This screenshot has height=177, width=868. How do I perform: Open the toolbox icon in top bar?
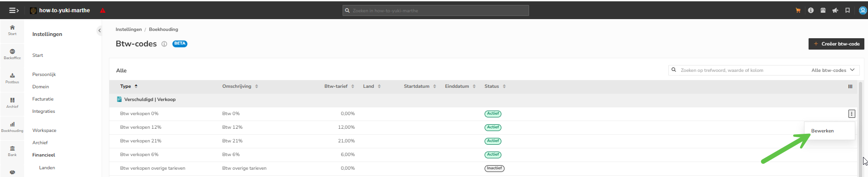(823, 10)
